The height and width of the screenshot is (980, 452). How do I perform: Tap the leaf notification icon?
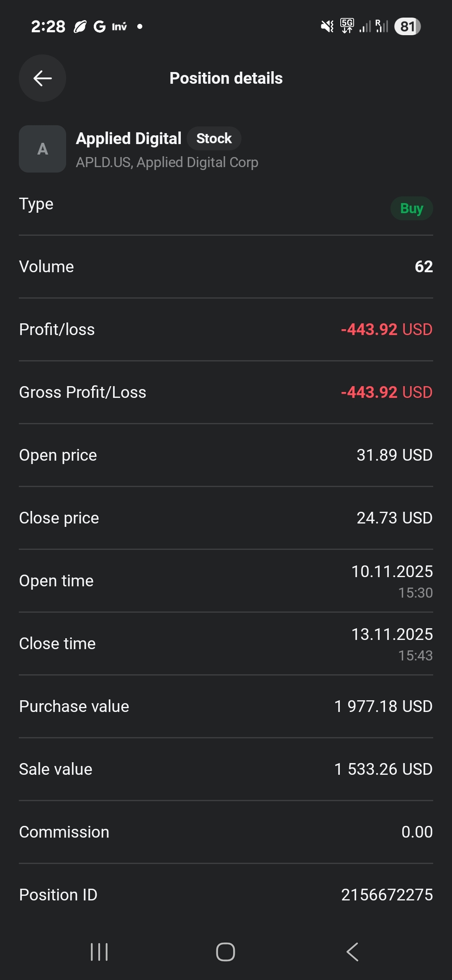[x=80, y=27]
